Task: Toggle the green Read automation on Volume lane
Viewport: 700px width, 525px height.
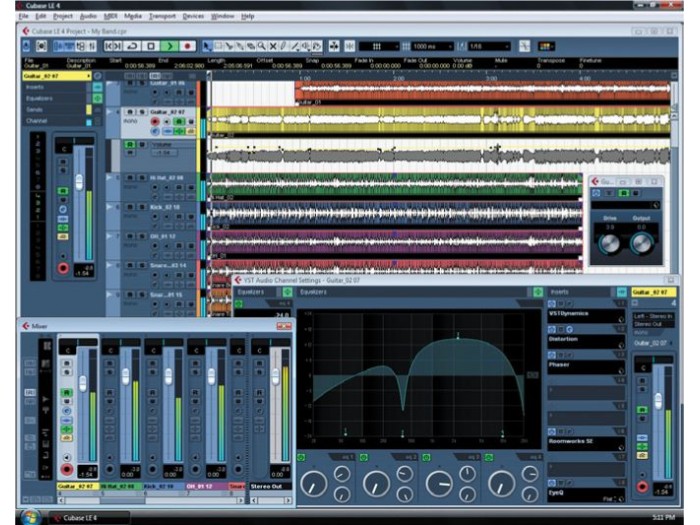Action: coord(130,145)
